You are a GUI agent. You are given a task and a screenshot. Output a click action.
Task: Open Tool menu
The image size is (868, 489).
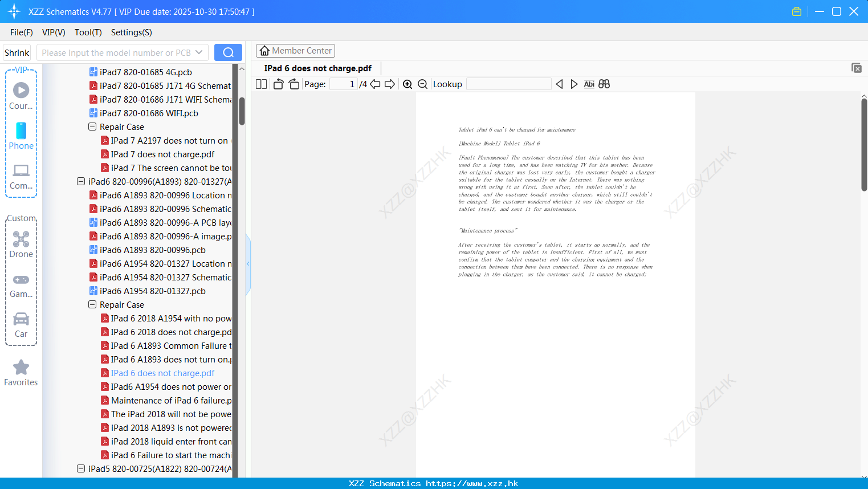tap(88, 32)
